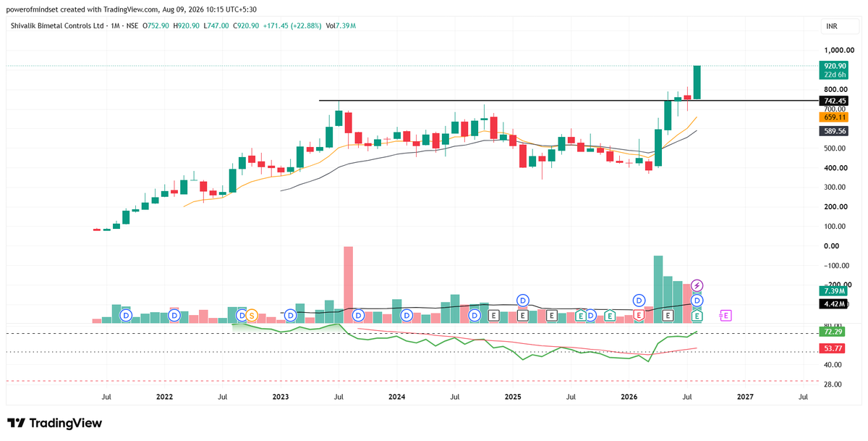Image resolution: width=868 pixels, height=441 pixels.
Task: Click the D dividend marker beside the orange S
Action: (x=242, y=315)
